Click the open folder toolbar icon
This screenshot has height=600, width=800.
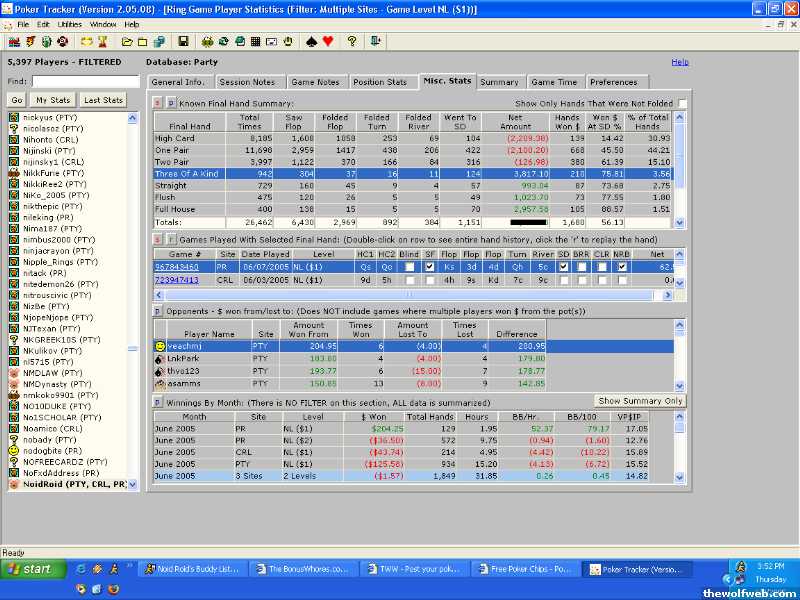pos(127,42)
